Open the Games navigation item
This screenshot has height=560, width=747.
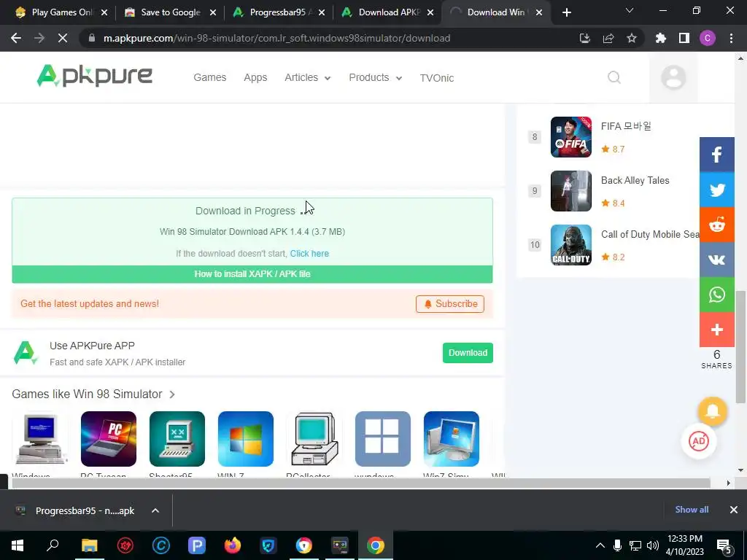point(209,77)
